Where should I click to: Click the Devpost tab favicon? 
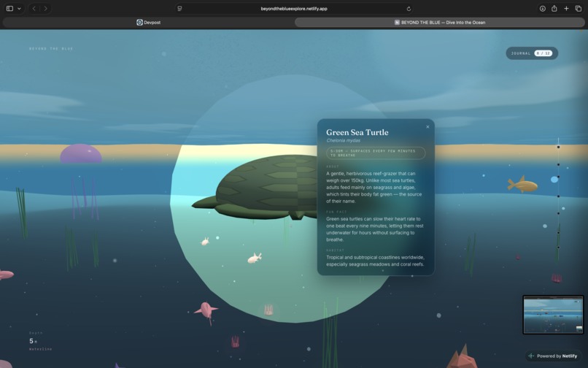[139, 23]
